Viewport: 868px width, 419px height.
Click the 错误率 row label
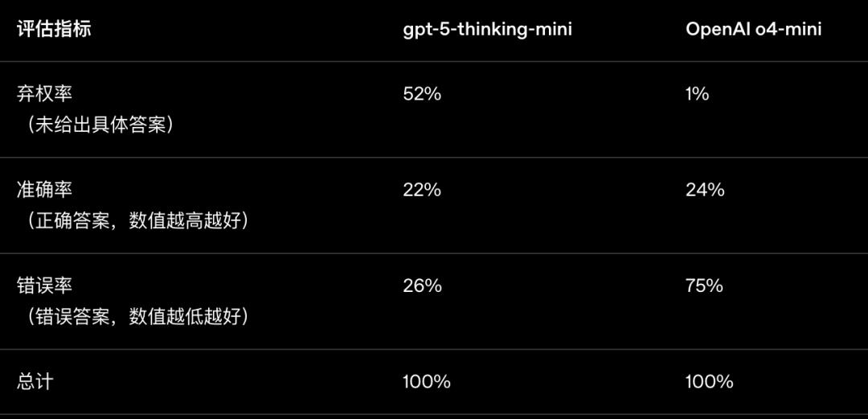[x=44, y=286]
